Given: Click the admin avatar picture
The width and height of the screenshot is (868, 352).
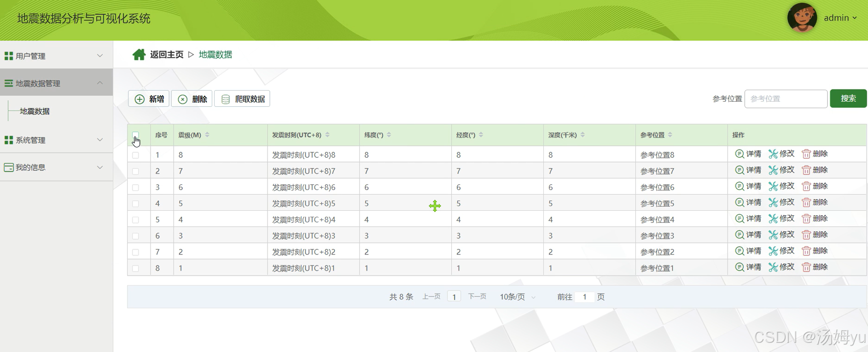Looking at the screenshot, I should [x=802, y=18].
